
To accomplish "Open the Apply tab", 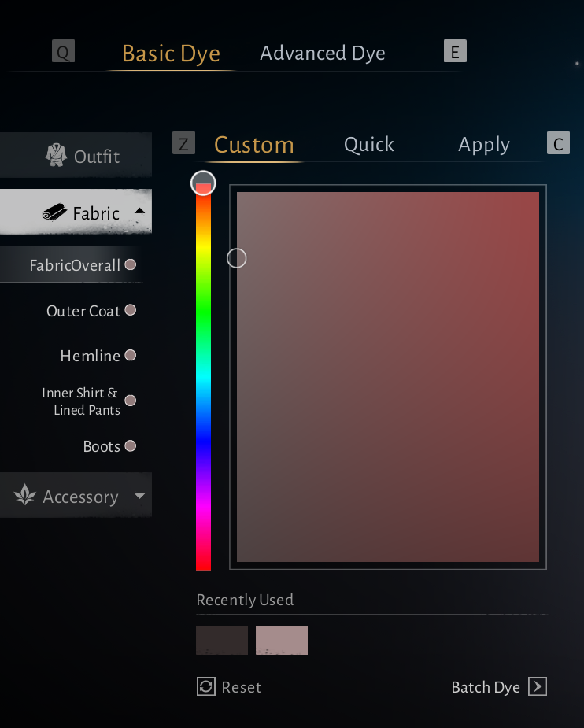I will click(x=484, y=145).
